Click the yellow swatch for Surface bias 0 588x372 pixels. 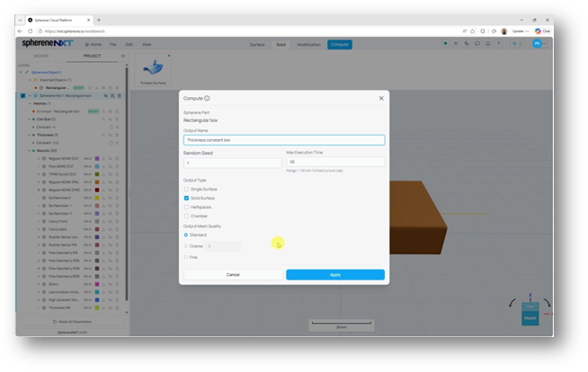[x=97, y=198]
